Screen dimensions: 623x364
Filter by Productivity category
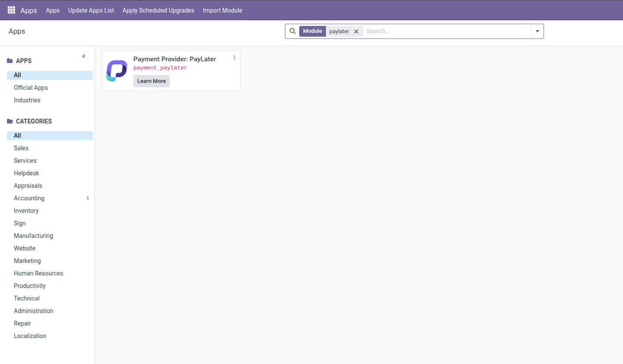pos(50,286)
